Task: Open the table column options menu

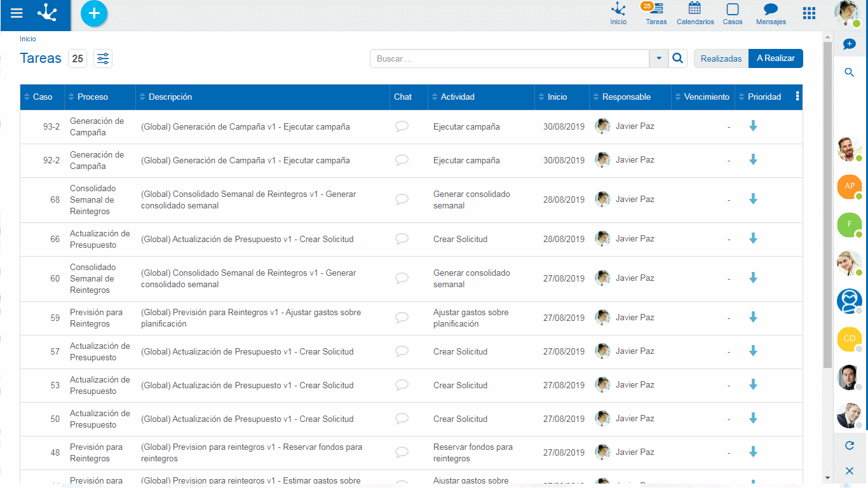Action: tap(797, 97)
